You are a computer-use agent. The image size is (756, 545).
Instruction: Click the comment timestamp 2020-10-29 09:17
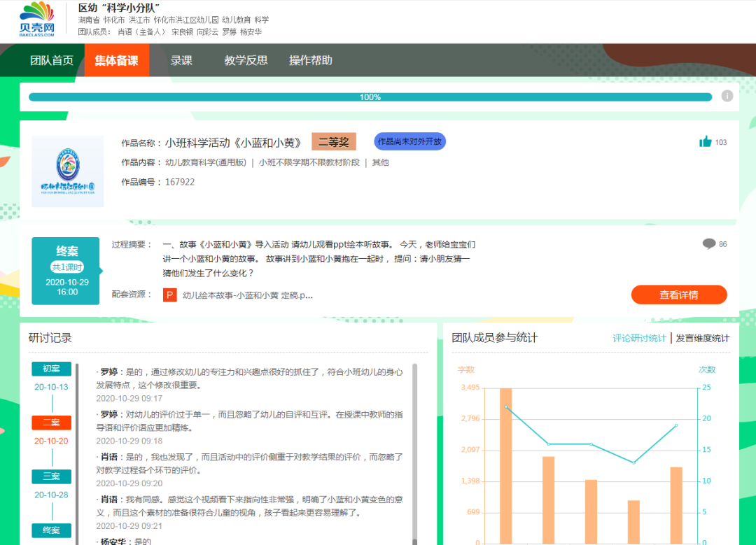coord(129,399)
